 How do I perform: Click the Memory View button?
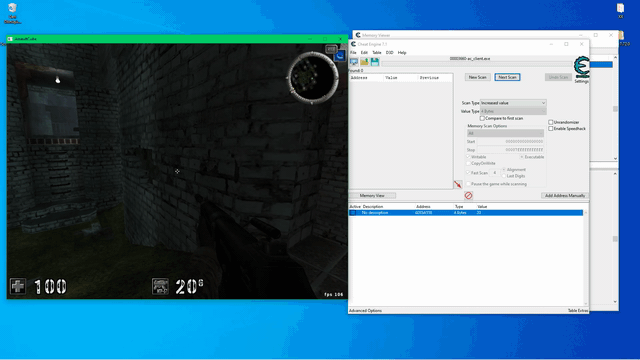pos(372,196)
